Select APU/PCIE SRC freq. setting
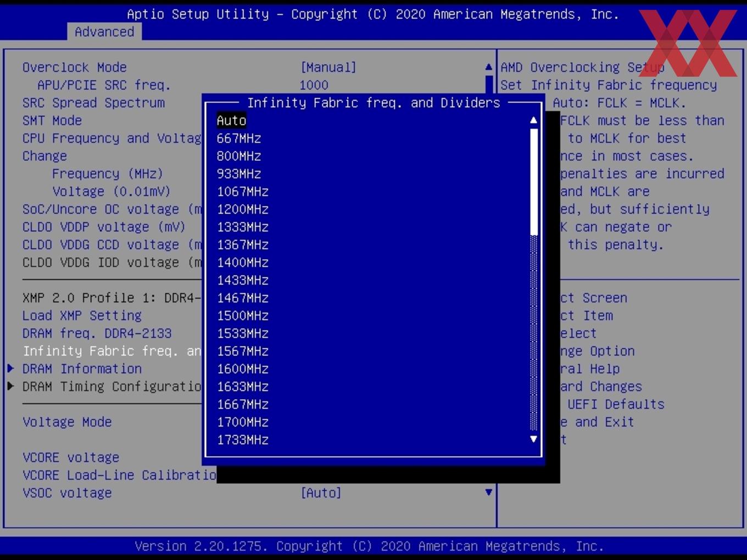This screenshot has width=747, height=560. 104,85
